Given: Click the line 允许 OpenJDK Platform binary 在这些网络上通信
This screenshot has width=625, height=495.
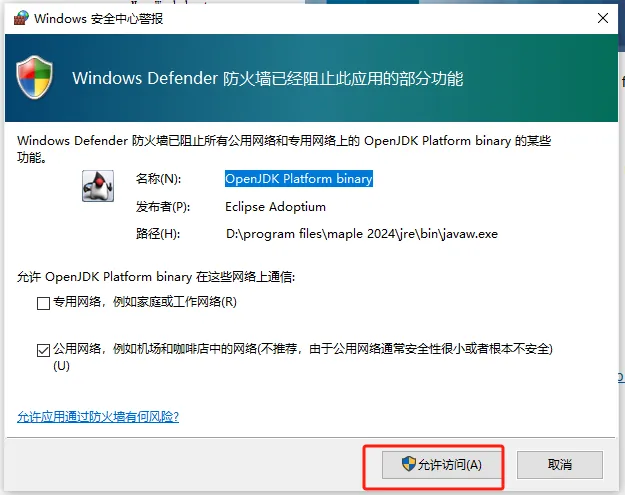Looking at the screenshot, I should (x=156, y=277).
